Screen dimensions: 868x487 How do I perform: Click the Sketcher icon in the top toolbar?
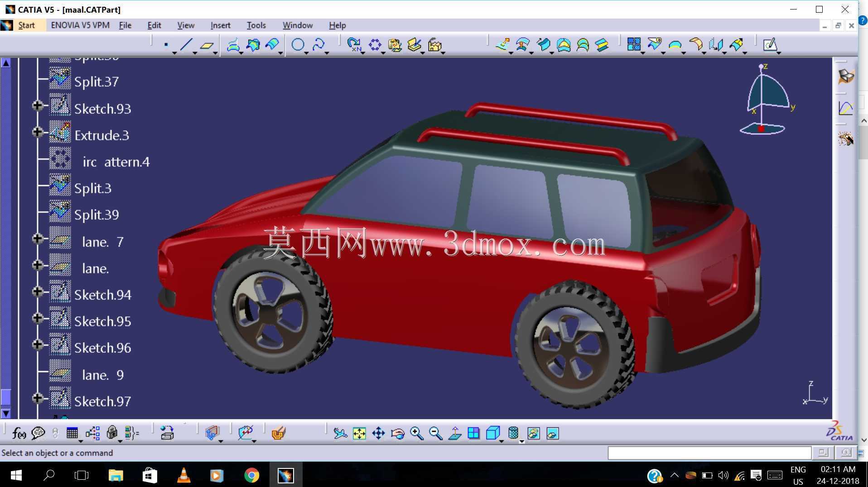771,44
